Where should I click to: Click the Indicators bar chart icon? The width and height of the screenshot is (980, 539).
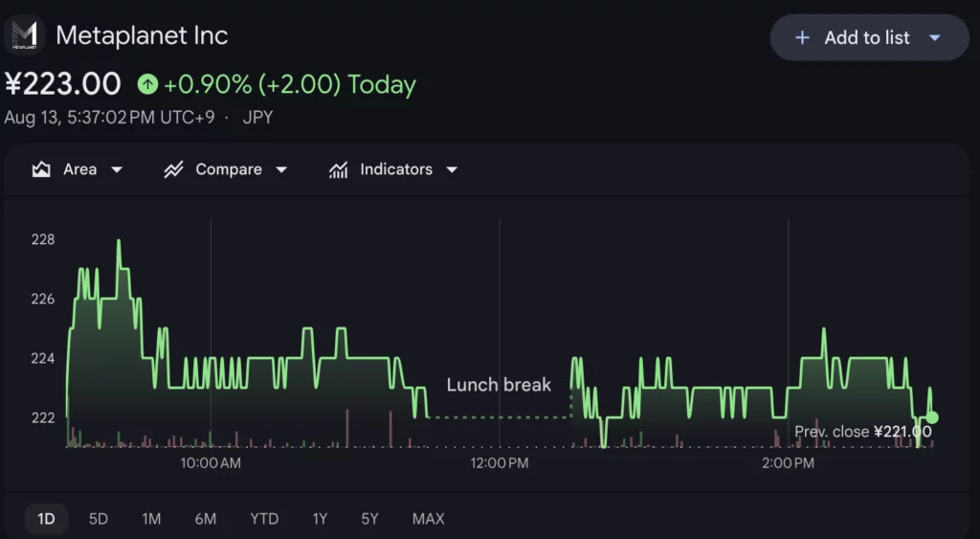tap(338, 169)
